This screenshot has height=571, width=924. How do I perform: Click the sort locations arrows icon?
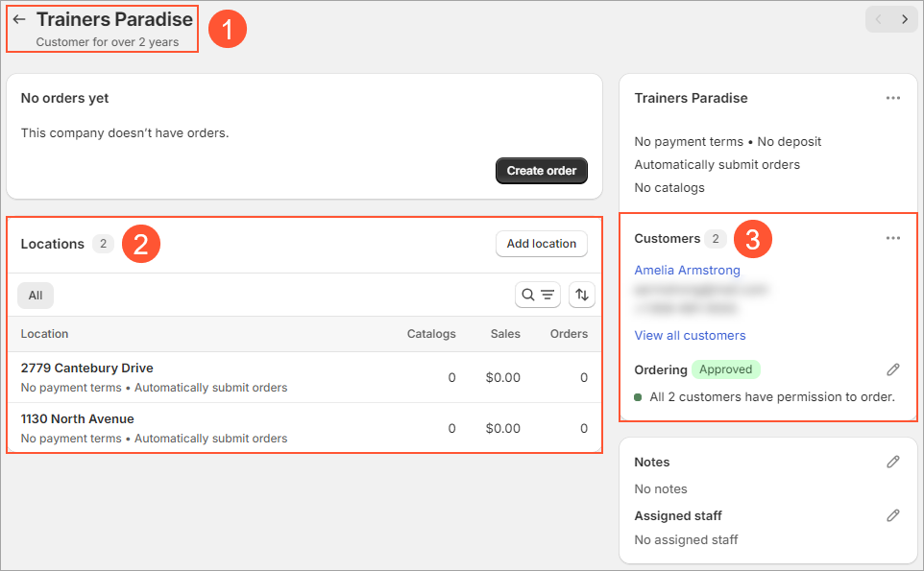click(581, 295)
